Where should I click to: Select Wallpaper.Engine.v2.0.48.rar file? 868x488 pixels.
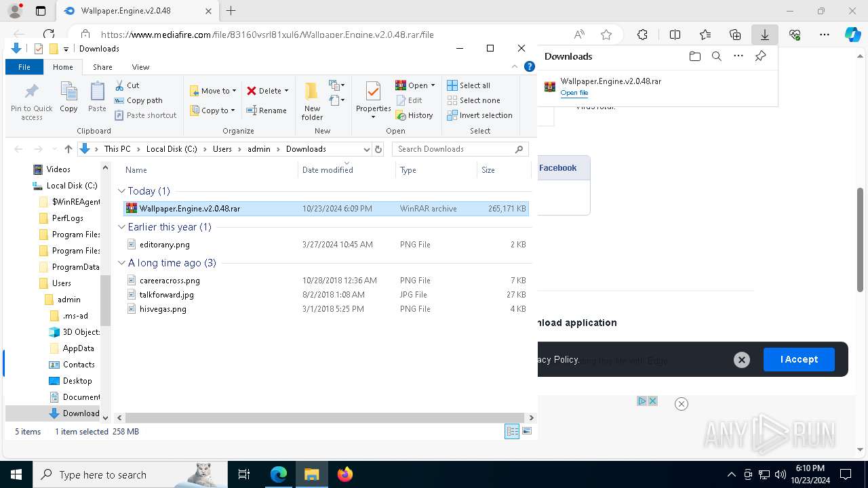click(x=326, y=209)
